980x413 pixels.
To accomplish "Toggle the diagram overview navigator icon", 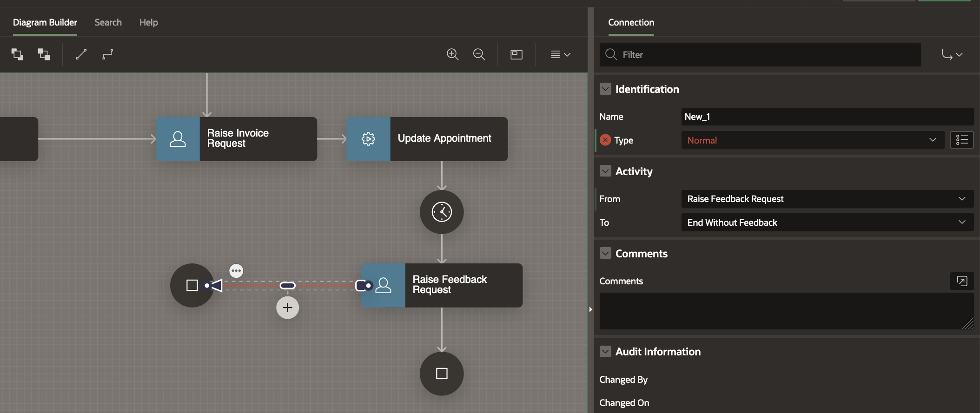I will [x=516, y=54].
